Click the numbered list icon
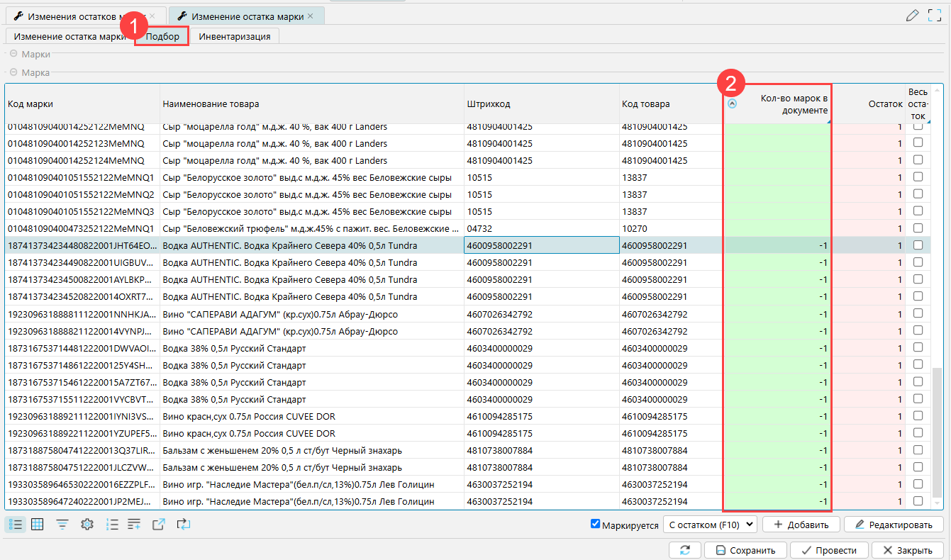Viewport: 951px width, 560px height. (111, 525)
